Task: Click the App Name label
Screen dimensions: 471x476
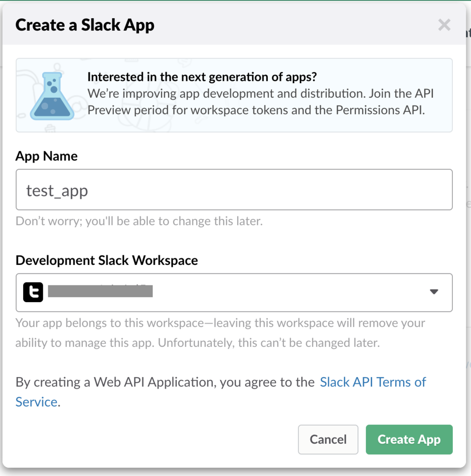Action: [x=46, y=156]
